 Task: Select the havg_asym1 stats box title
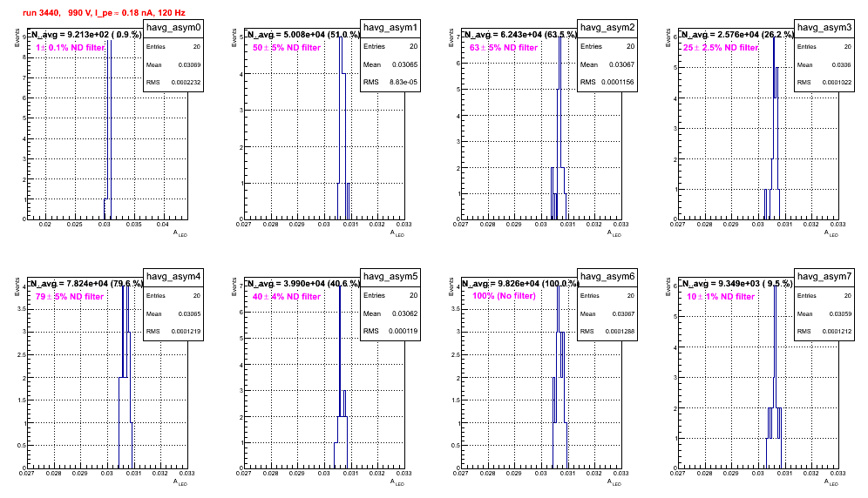(390, 28)
